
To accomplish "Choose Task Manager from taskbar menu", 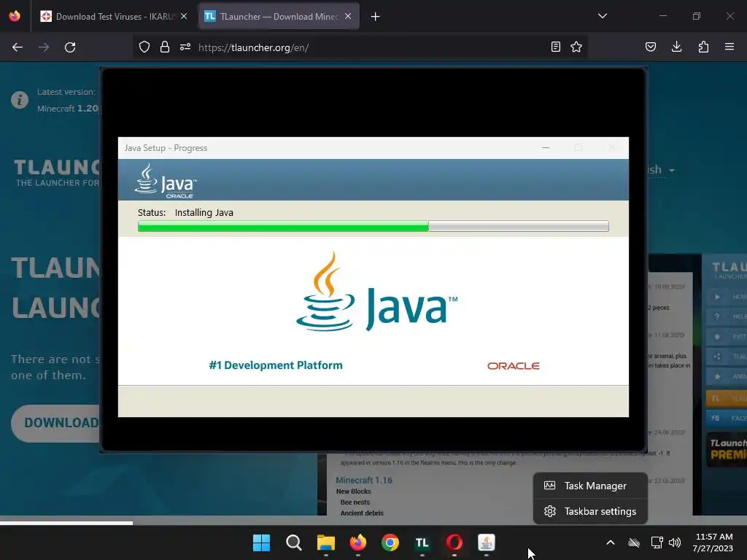I will (x=590, y=486).
